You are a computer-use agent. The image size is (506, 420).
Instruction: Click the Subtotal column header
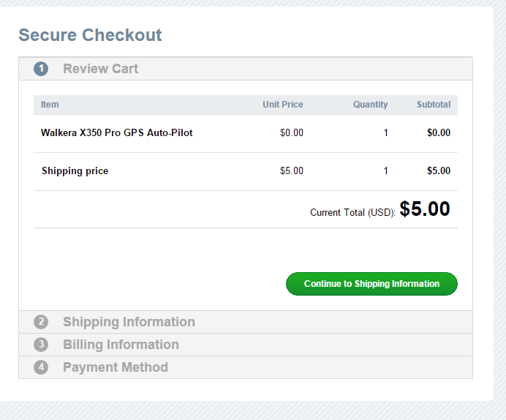(x=434, y=105)
